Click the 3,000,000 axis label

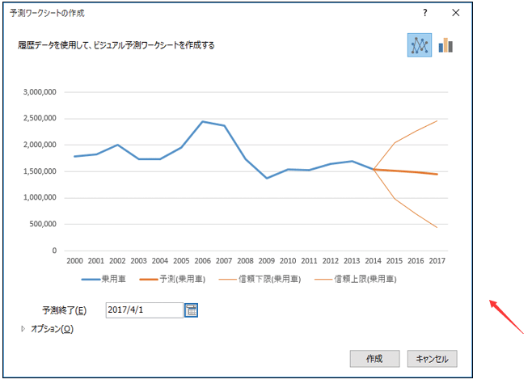(x=40, y=92)
